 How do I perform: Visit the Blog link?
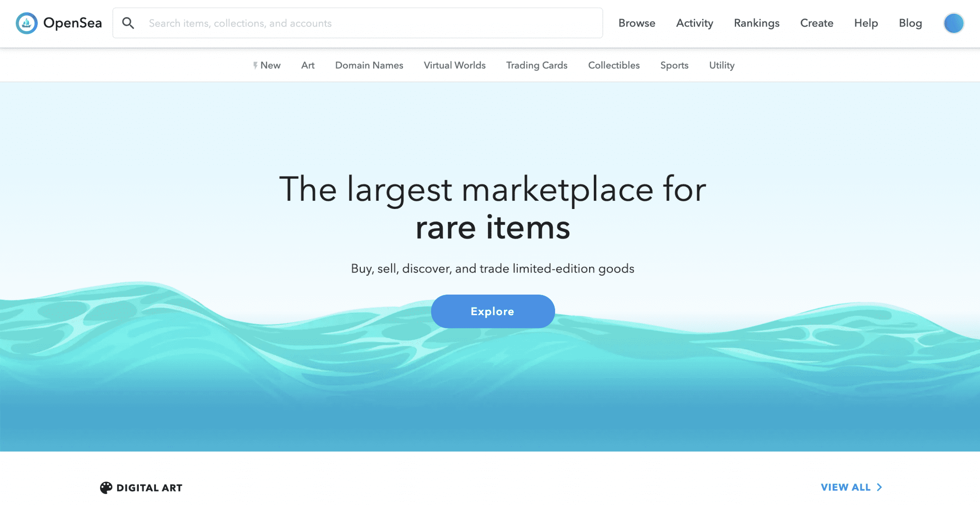pyautogui.click(x=910, y=23)
